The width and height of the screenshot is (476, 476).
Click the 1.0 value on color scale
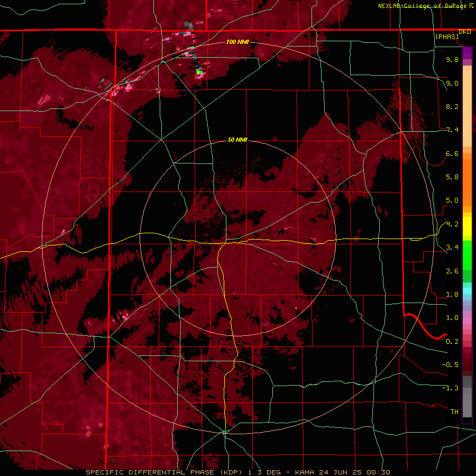pos(452,318)
